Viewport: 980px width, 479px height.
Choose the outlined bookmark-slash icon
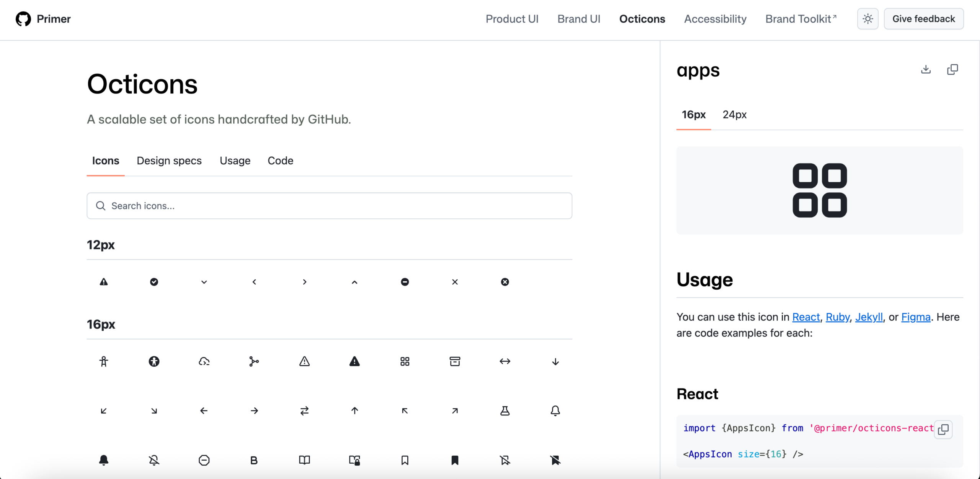[505, 460]
